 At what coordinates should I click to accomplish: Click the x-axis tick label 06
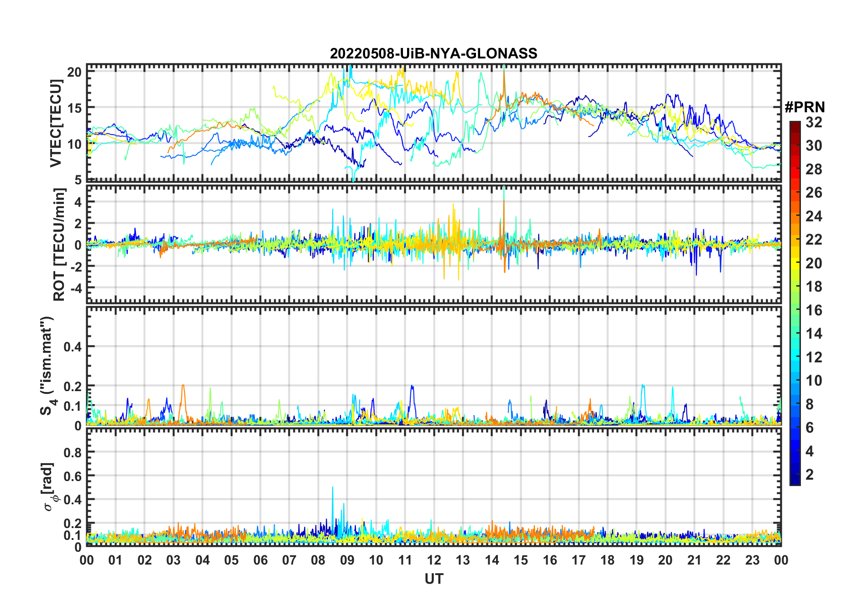[260, 560]
